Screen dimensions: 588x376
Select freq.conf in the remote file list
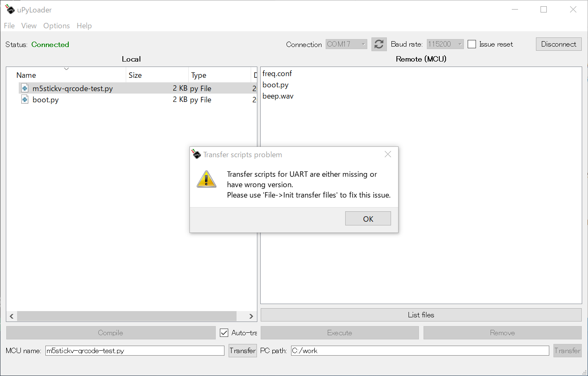pos(277,74)
